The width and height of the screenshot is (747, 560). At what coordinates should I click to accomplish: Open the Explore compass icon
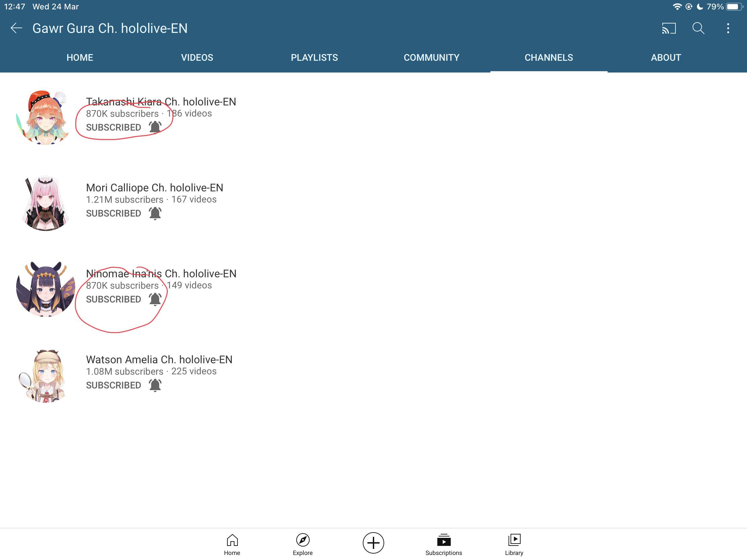tap(303, 544)
